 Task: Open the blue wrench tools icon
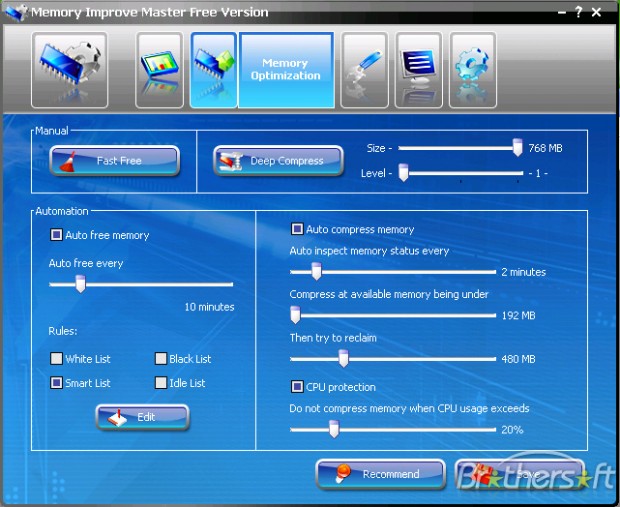tap(364, 70)
